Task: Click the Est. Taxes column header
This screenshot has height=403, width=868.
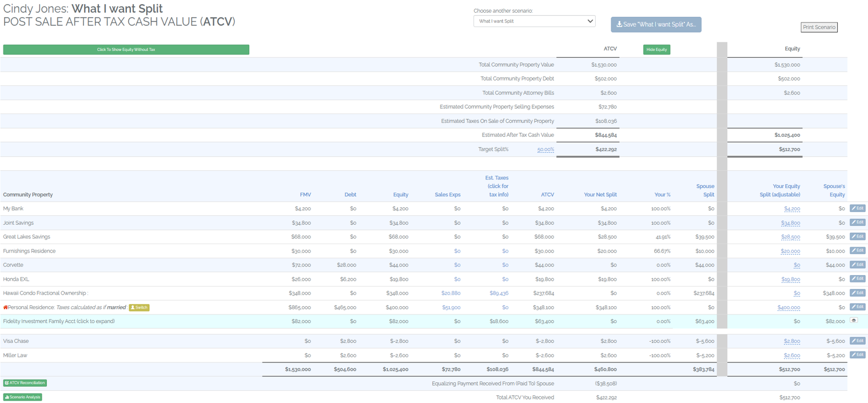Action: pos(497,186)
